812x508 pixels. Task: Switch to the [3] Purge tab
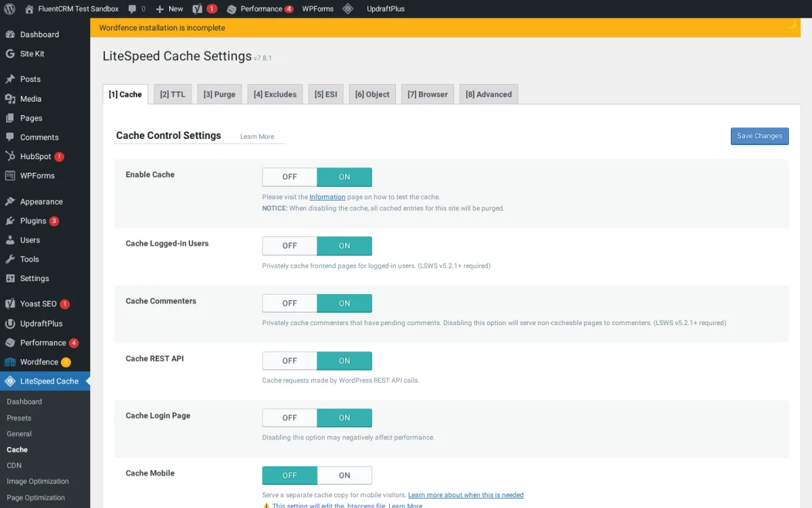click(219, 94)
